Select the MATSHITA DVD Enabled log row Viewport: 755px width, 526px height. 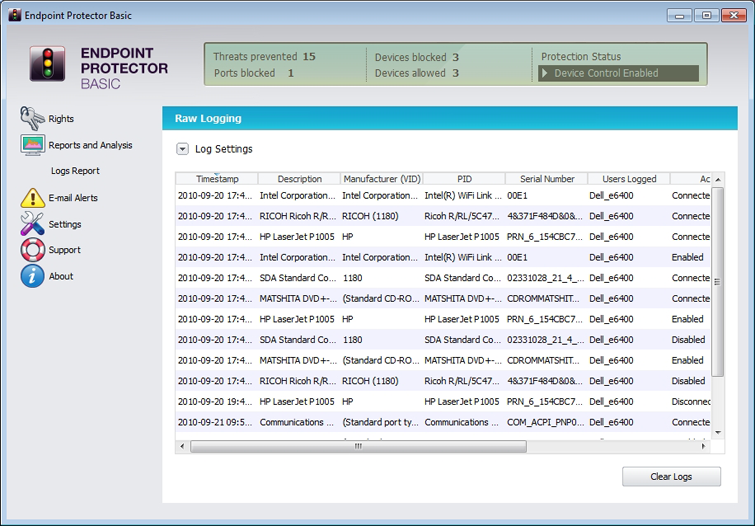443,360
